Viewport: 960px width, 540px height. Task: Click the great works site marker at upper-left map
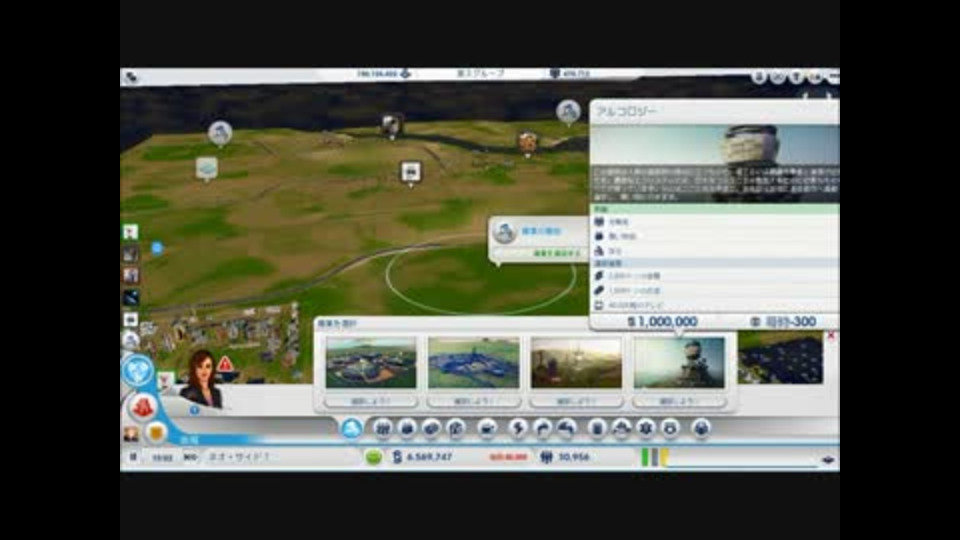coord(220,133)
